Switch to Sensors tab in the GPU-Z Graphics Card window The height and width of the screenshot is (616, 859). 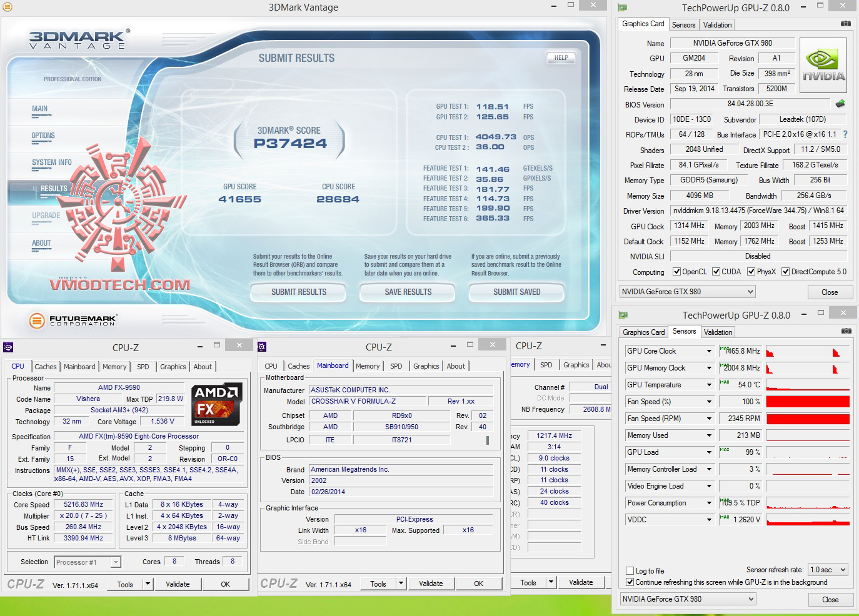point(683,25)
